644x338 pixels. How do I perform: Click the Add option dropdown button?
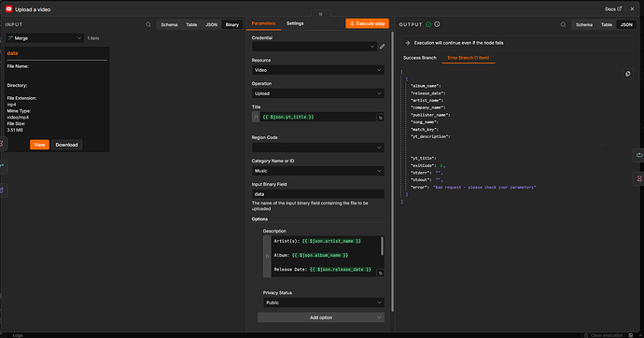(x=321, y=317)
